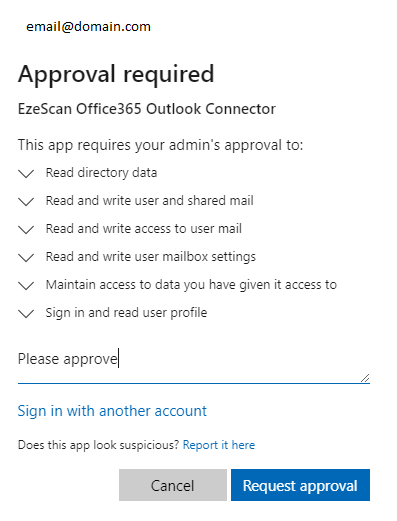Screen dimensions: 397x521
Task: Expand chevron next to Read and write user and shared mail
Action: pyautogui.click(x=26, y=202)
